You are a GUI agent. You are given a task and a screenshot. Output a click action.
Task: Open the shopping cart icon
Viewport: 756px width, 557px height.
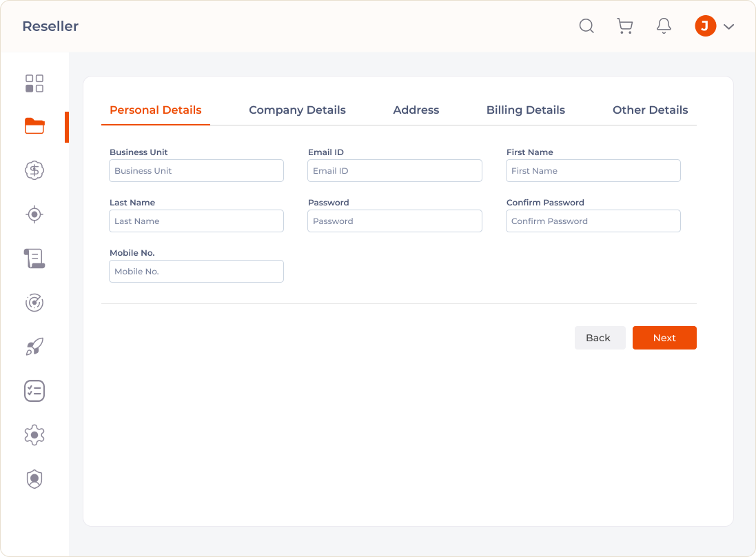[x=625, y=26]
